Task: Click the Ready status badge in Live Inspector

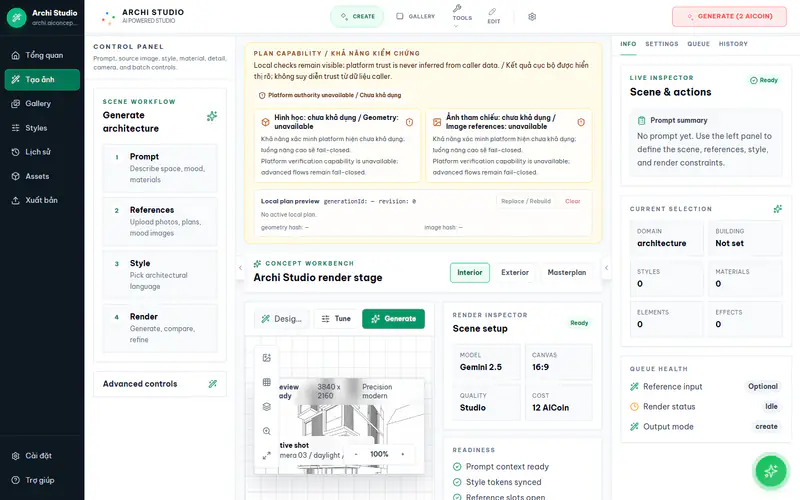Action: coord(764,80)
